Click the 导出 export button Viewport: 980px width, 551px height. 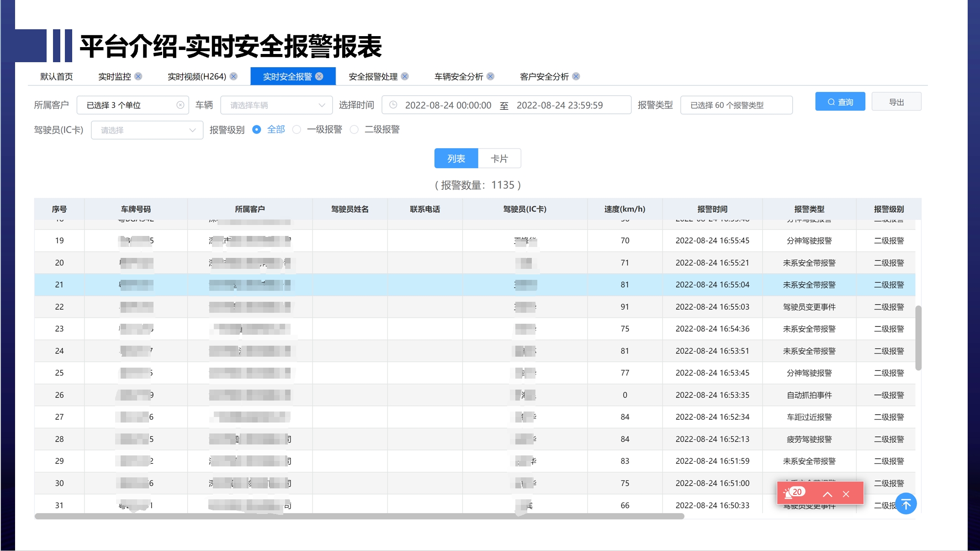[x=896, y=102]
